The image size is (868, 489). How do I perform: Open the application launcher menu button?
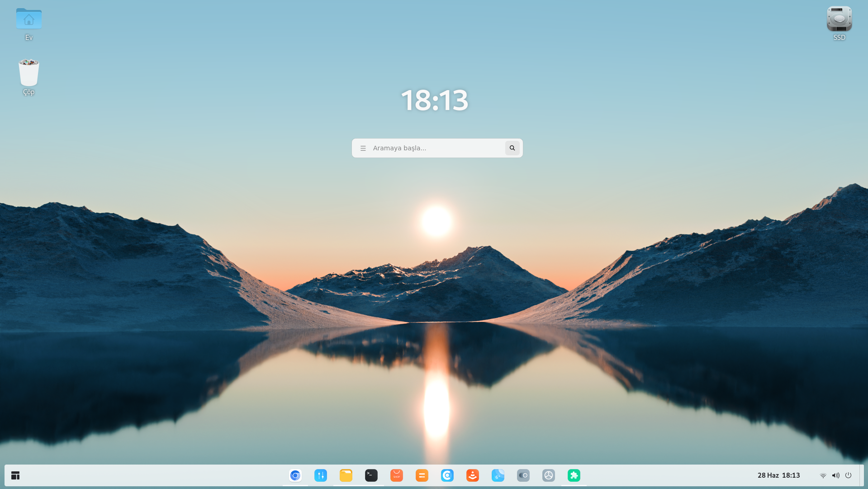point(15,475)
